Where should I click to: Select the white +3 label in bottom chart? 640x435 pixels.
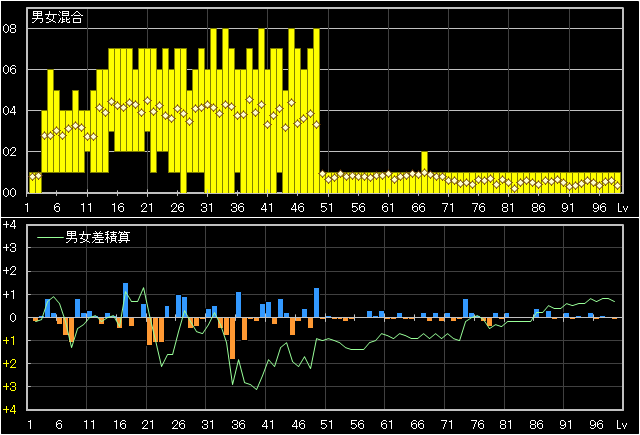(9, 248)
